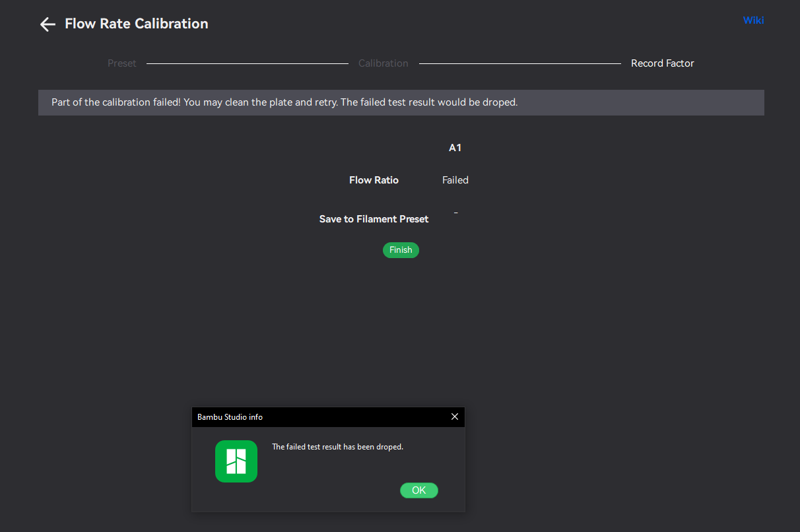
Task: Close the Bambu Studio info dialog
Action: 454,416
